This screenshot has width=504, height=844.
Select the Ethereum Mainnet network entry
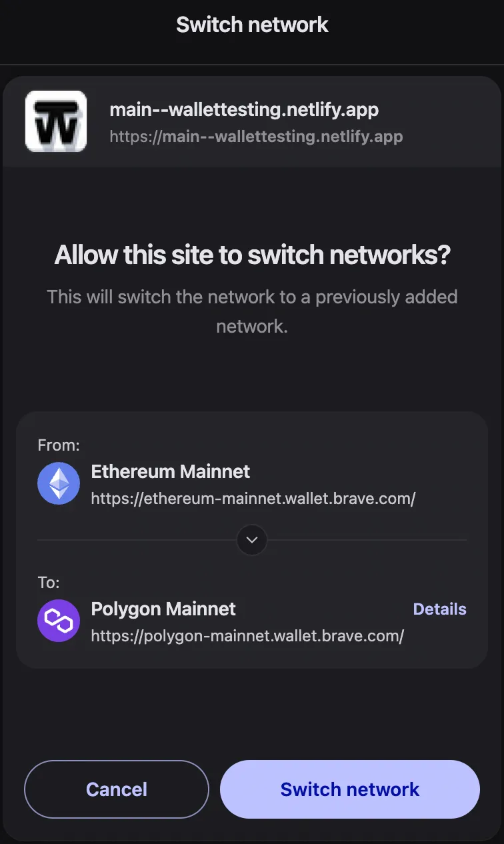tap(170, 471)
